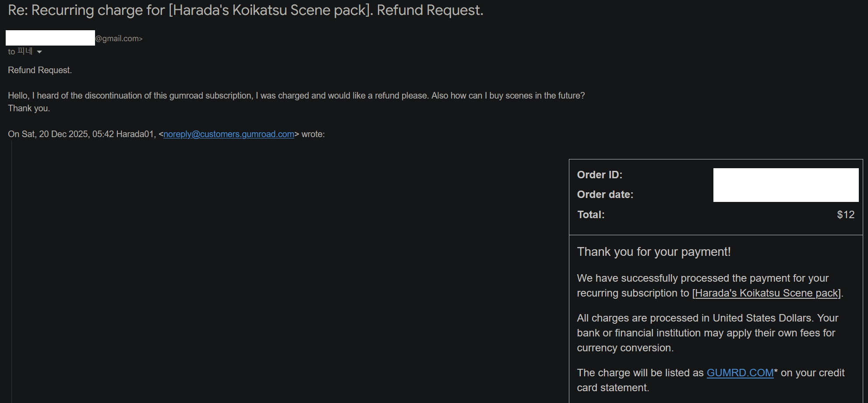Image resolution: width=868 pixels, height=403 pixels.
Task: Click the 'Order ID:' label
Action: [x=600, y=175]
